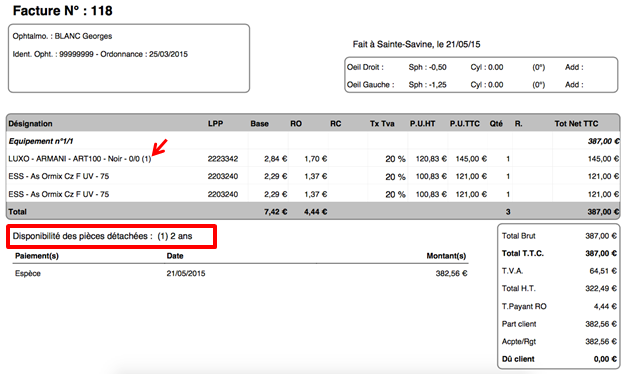This screenshot has height=375, width=626.
Task: Click the 'Qté' column header
Action: click(496, 124)
